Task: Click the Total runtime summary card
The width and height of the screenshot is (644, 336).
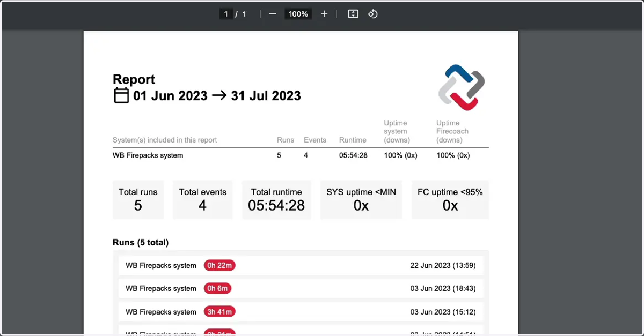Action: (x=276, y=200)
